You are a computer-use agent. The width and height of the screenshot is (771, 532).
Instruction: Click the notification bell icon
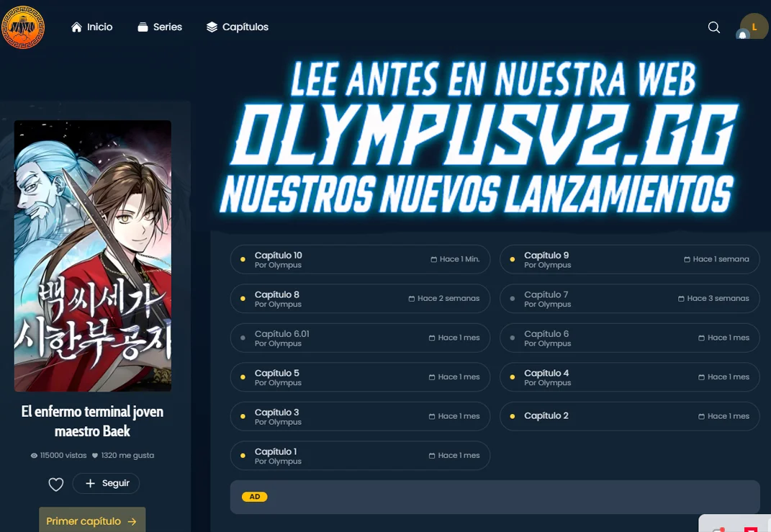[x=742, y=35]
